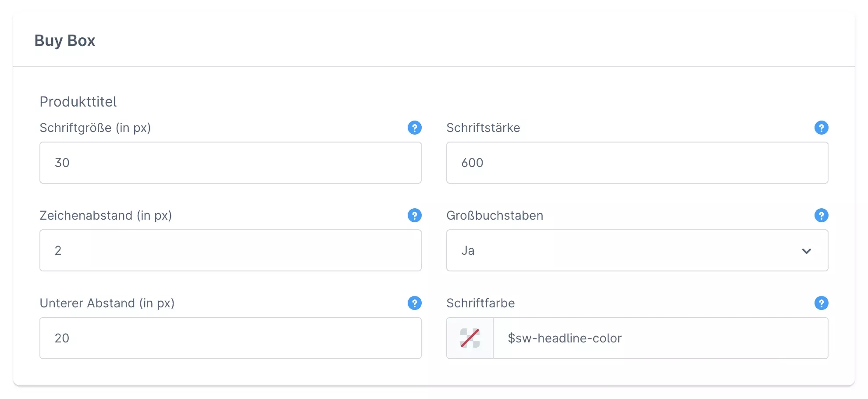Click the chevron arrow in Großbuchstaben select
Image resolution: width=868 pixels, height=399 pixels.
pos(806,251)
